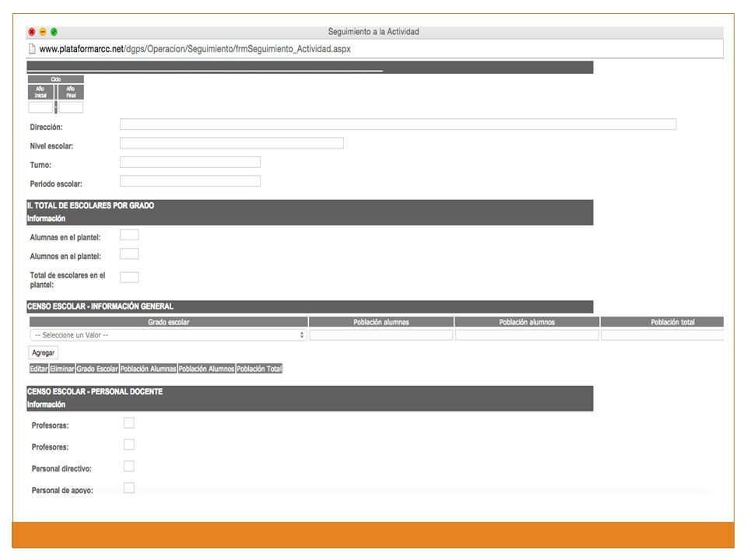Focus the Dirección text field
The image size is (747, 560).
398,124
